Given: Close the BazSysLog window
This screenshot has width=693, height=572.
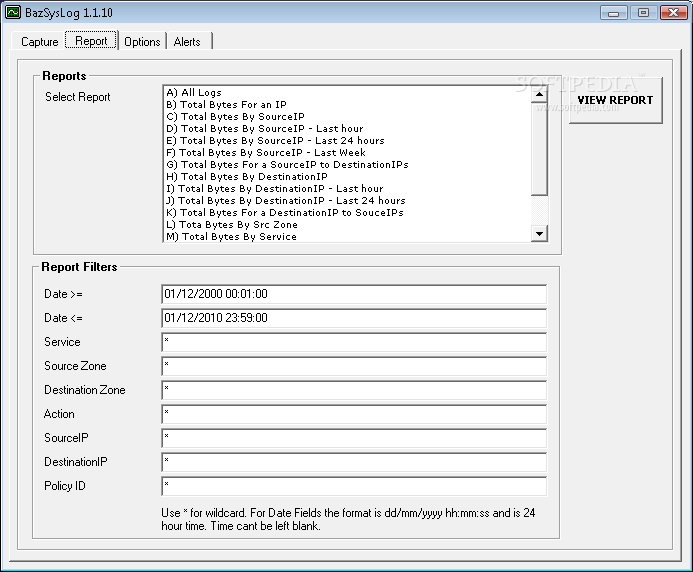Looking at the screenshot, I should 673,13.
